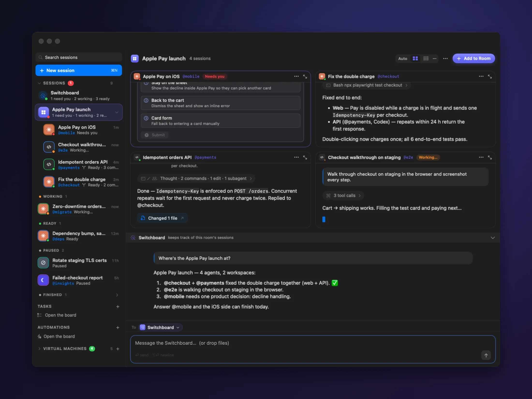The image size is (532, 399).
Task: Choose the Back to the cart option
Action: pyautogui.click(x=220, y=103)
